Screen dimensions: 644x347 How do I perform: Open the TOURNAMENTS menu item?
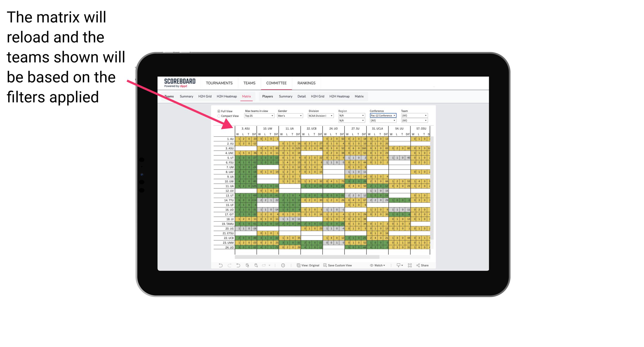coord(220,83)
